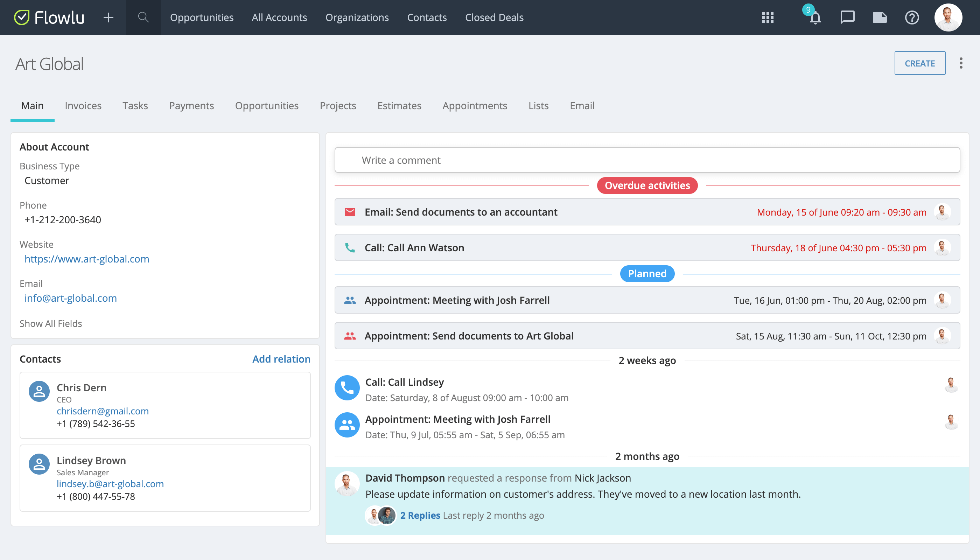Click the +1-212-200-3640 phone number
The width and height of the screenshot is (980, 560).
(x=63, y=219)
